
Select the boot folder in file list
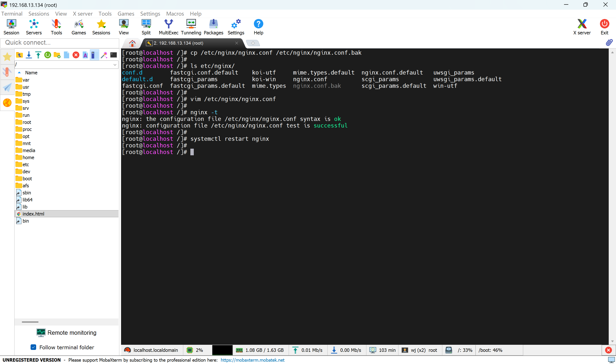coord(27,178)
